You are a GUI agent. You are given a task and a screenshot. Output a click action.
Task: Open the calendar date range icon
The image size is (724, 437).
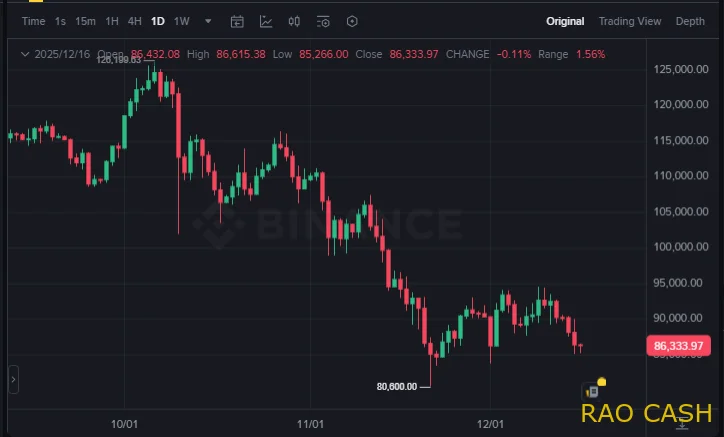[x=237, y=21]
